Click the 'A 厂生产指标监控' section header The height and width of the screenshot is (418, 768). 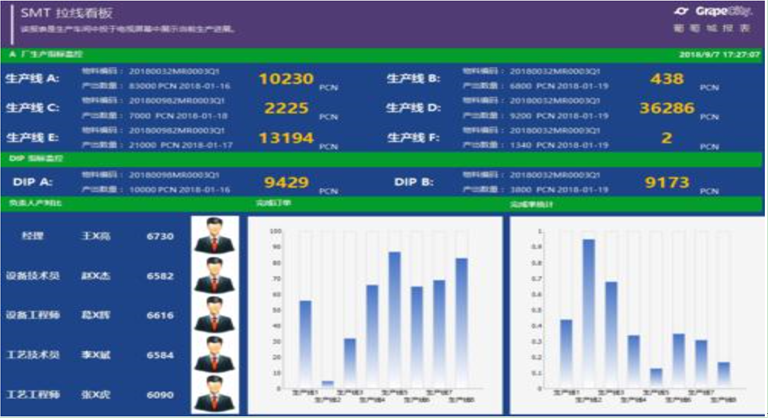point(46,54)
